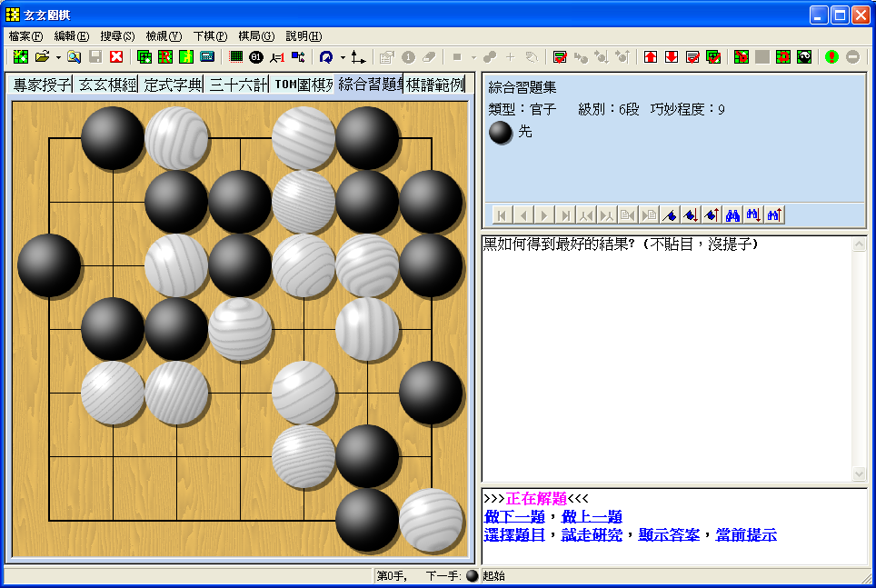Click the flag with down arrow icon

click(691, 215)
